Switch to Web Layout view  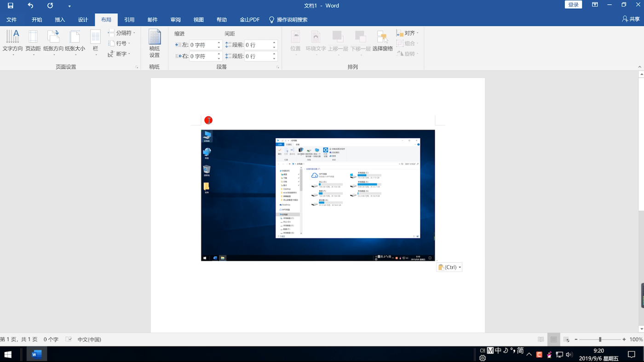tap(566, 339)
